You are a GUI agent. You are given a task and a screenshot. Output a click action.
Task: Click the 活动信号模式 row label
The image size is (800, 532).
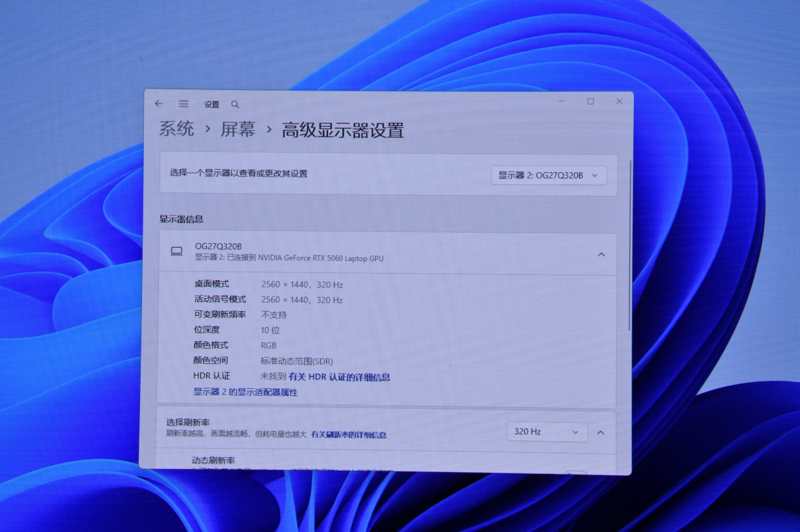(220, 299)
